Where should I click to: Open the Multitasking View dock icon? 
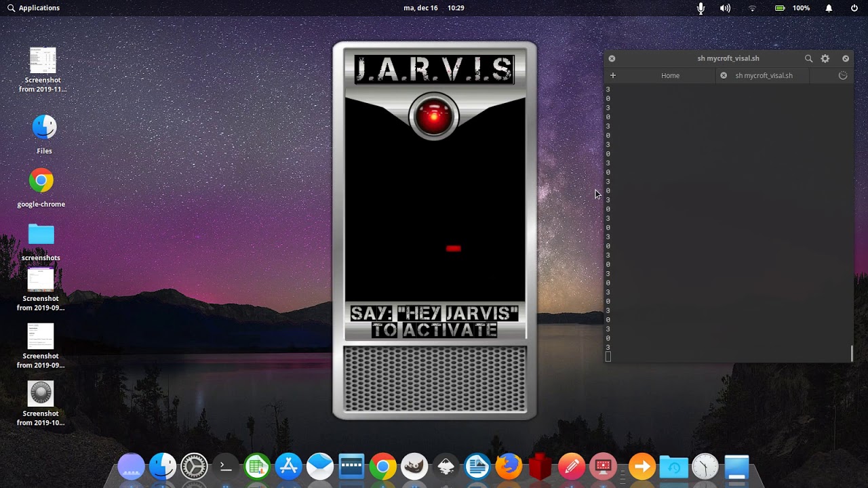coord(131,467)
